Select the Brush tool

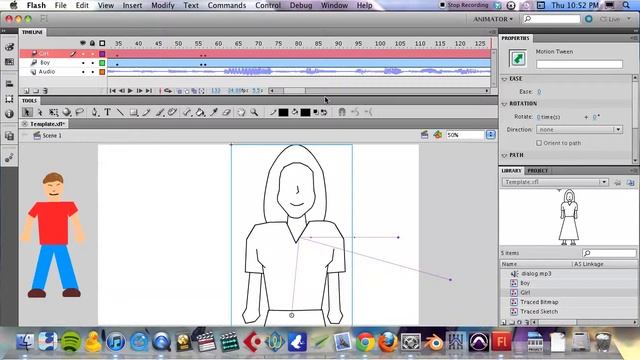(x=160, y=112)
